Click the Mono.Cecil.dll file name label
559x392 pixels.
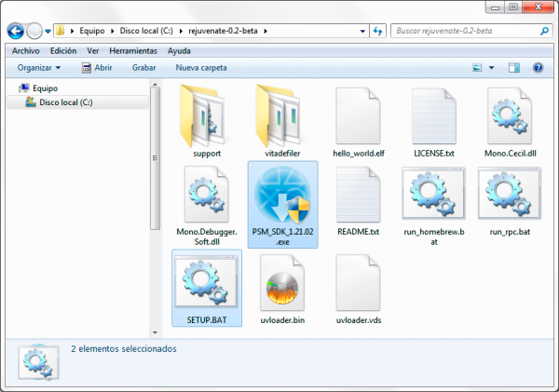(x=511, y=154)
